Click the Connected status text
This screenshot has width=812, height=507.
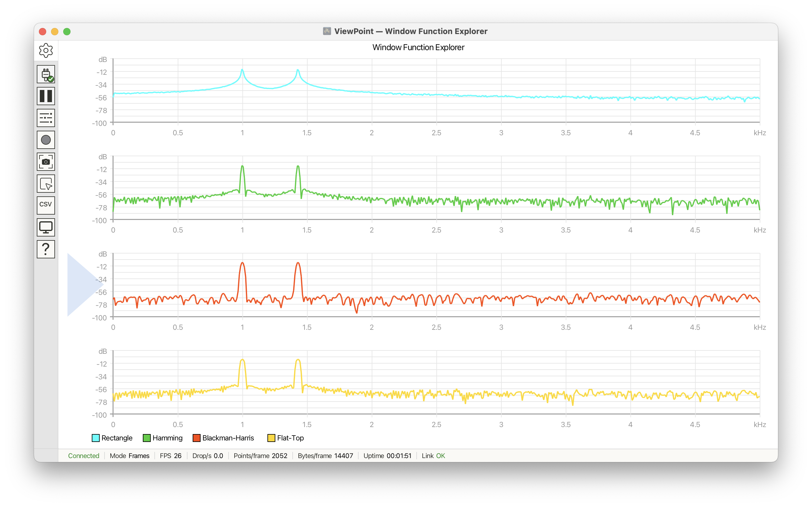[x=84, y=456]
